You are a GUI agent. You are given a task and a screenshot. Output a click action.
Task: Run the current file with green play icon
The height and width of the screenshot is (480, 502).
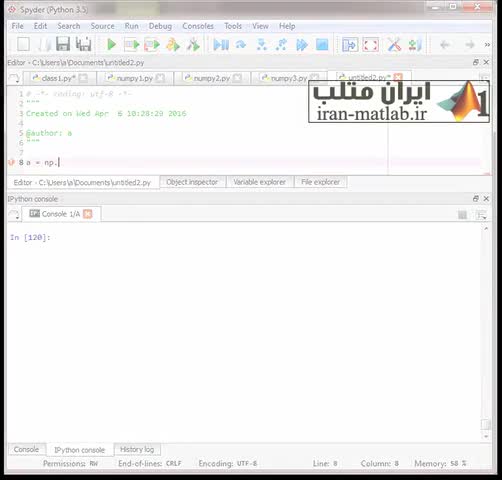pyautogui.click(x=111, y=44)
